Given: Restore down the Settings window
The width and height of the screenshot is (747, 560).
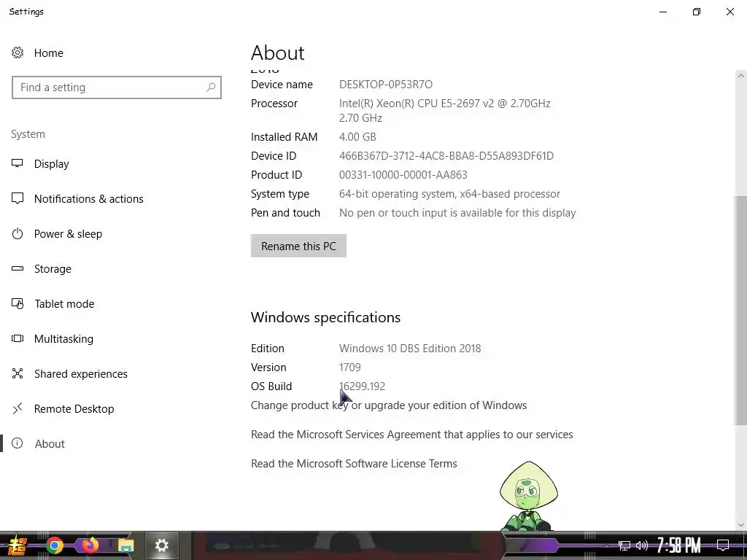Looking at the screenshot, I should [697, 12].
